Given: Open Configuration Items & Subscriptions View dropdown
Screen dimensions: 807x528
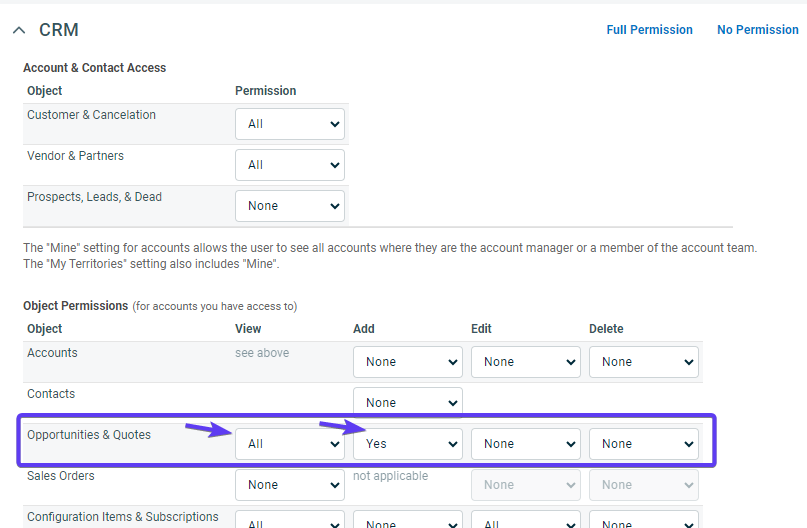Looking at the screenshot, I should click(x=290, y=522).
